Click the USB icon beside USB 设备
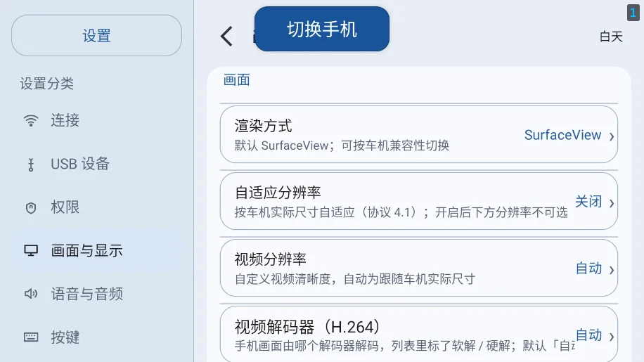This screenshot has height=362, width=644. [31, 164]
